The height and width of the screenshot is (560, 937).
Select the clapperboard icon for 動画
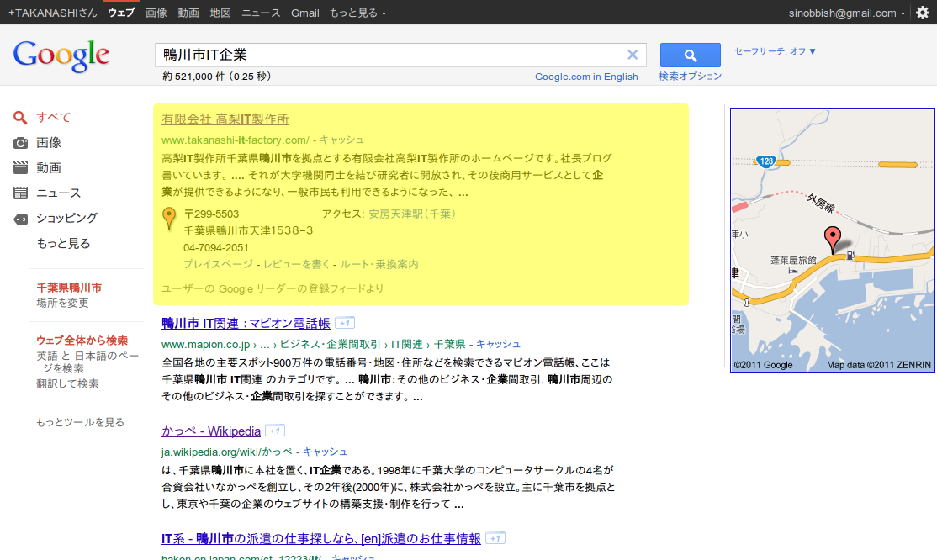pyautogui.click(x=20, y=168)
